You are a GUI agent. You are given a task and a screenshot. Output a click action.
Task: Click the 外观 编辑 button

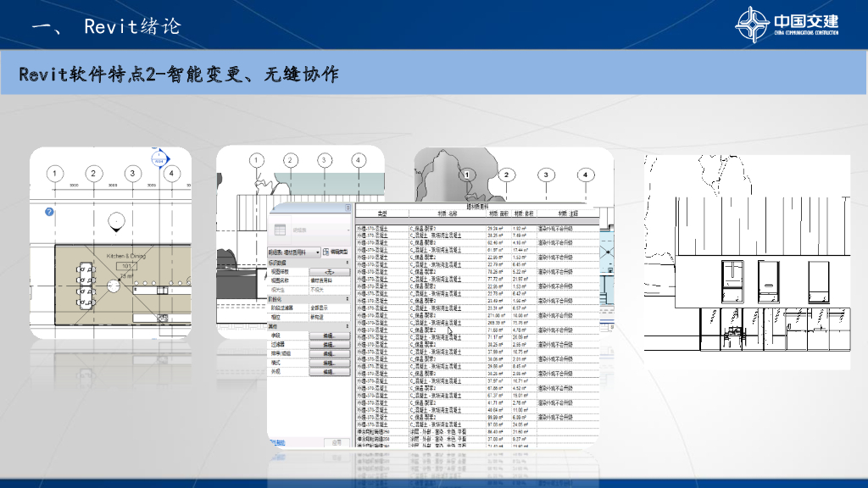pyautogui.click(x=330, y=372)
